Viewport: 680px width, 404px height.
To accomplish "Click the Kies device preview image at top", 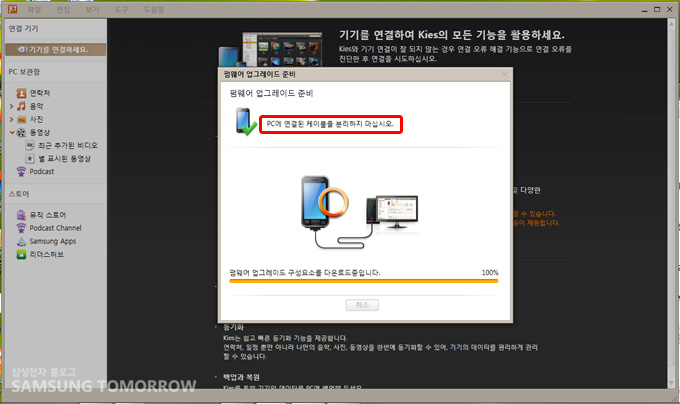I will point(271,49).
